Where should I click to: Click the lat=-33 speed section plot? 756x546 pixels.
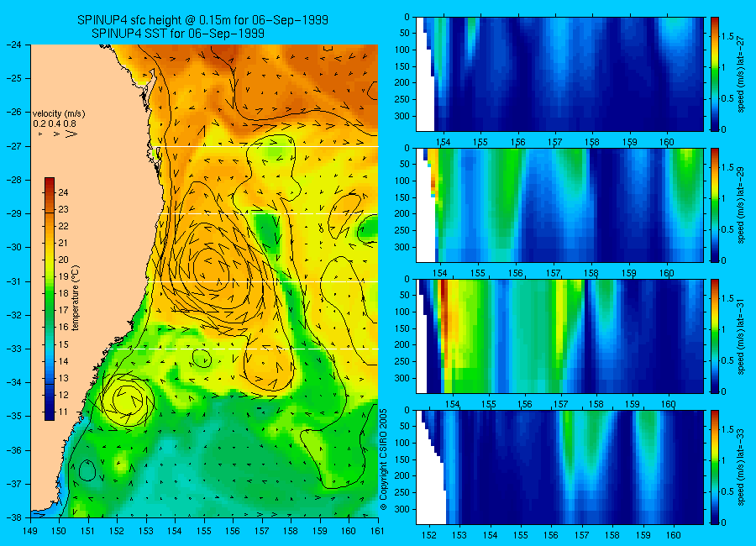(x=559, y=467)
